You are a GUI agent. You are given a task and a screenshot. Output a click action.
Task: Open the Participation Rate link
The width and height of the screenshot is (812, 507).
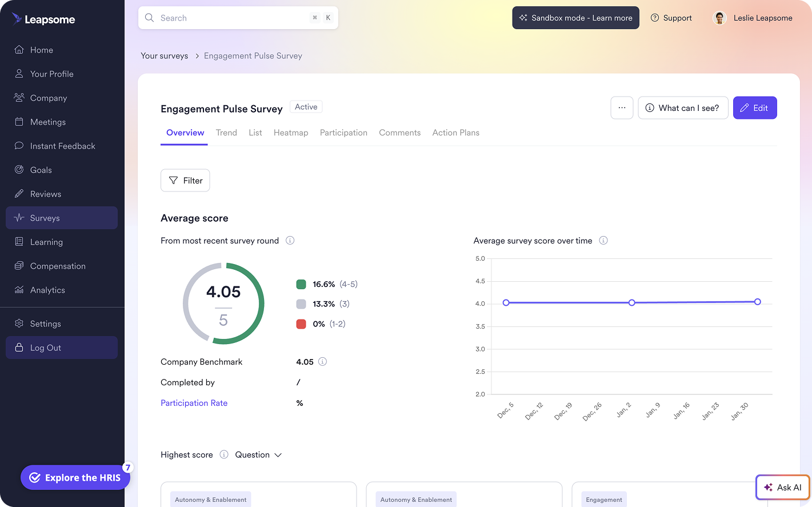[x=194, y=403]
